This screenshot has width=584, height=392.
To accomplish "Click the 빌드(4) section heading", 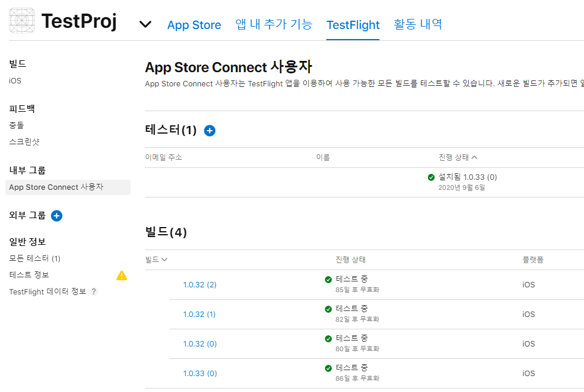I will [x=166, y=232].
